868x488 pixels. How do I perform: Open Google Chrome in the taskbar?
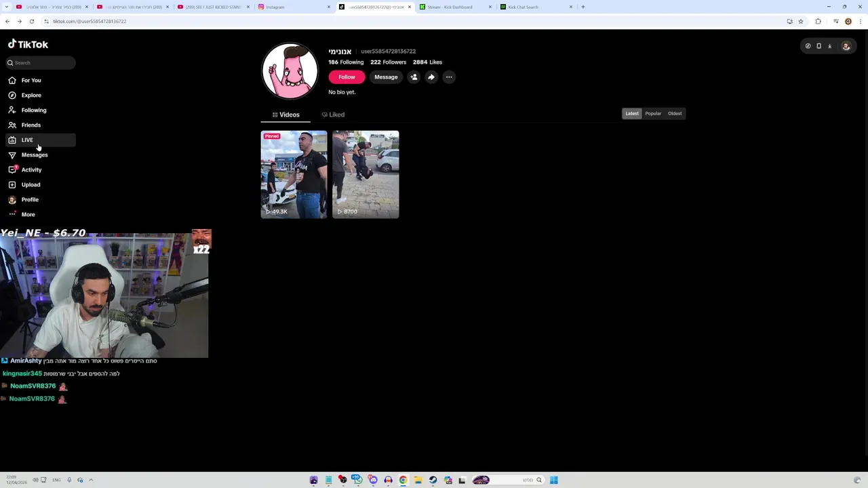403,480
